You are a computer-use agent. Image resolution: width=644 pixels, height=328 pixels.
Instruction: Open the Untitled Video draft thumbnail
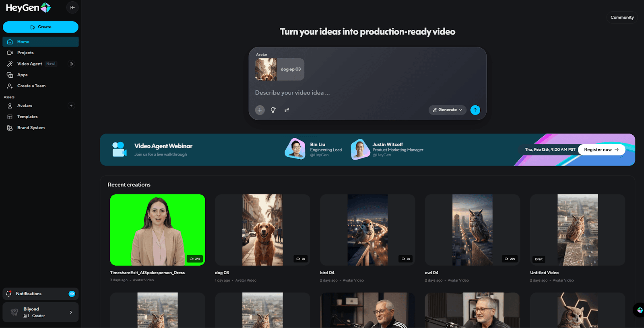click(x=578, y=230)
